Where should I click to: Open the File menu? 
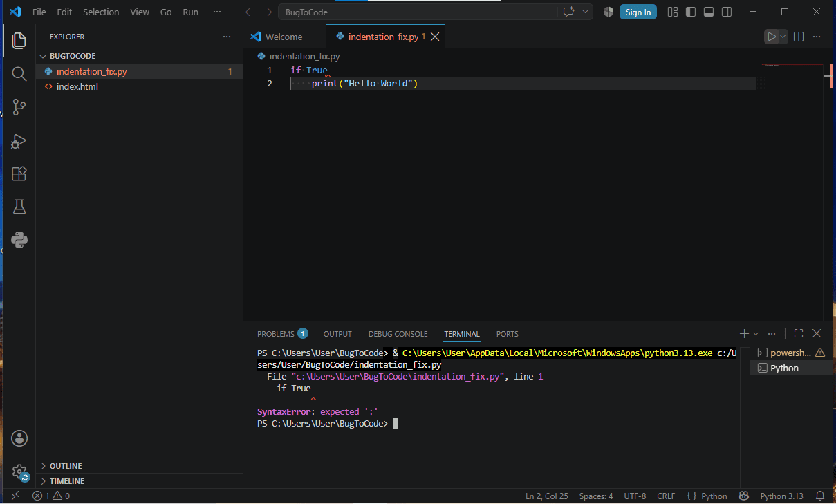tap(39, 12)
